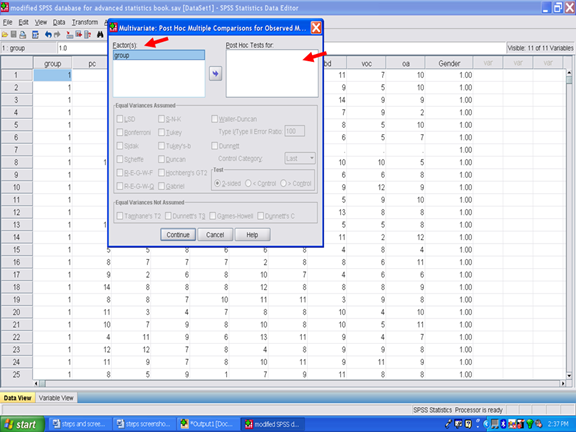Switch to the Variable View tab
Viewport: 576px width, 432px height.
[x=56, y=398]
